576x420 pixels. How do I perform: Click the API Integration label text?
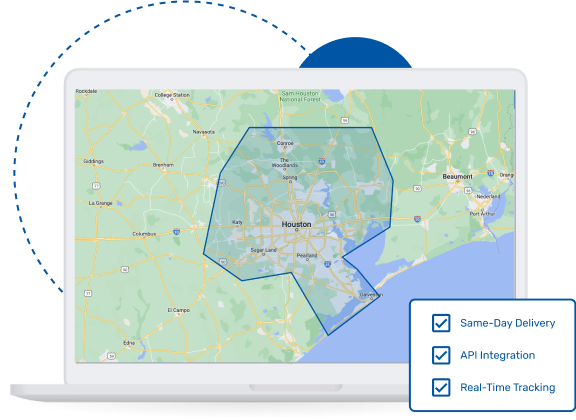coord(497,355)
